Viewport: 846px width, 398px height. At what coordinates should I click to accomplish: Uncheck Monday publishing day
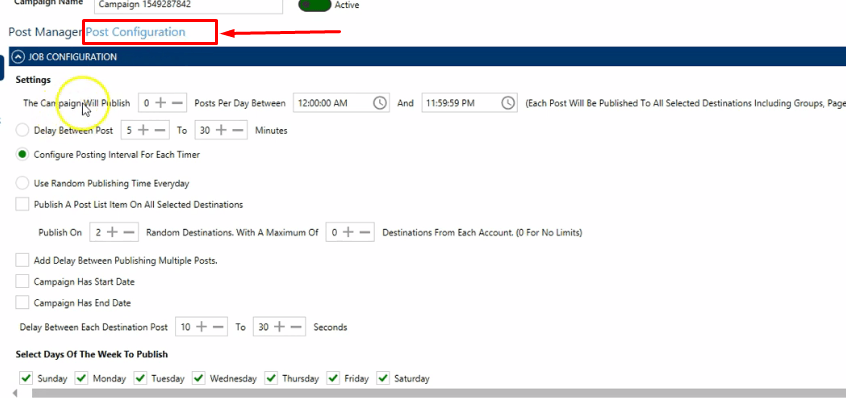(81, 378)
